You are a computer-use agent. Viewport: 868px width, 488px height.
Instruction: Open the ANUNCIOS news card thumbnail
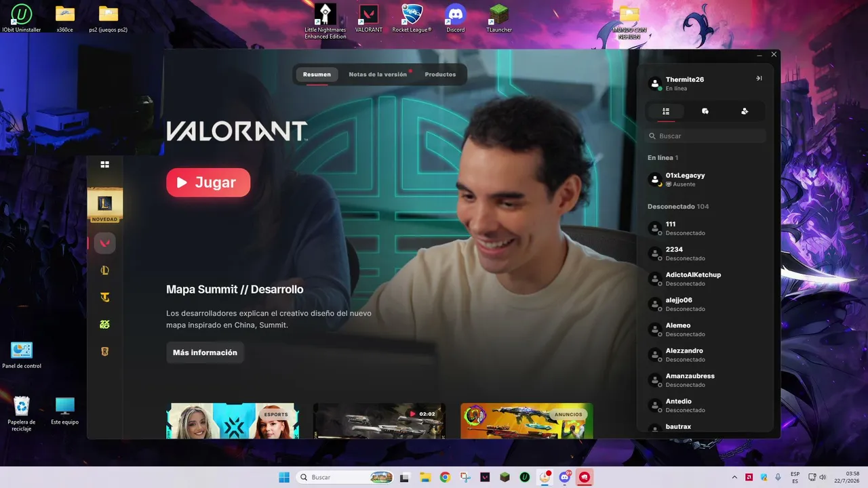[527, 421]
